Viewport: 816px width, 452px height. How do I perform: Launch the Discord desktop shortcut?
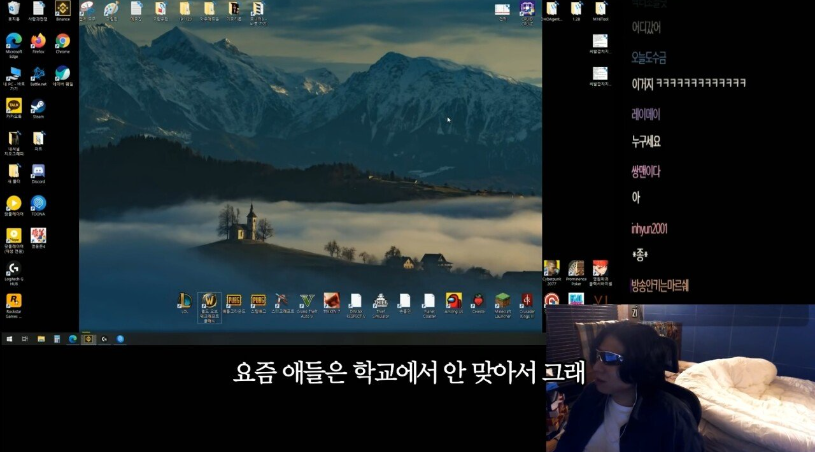pos(38,173)
